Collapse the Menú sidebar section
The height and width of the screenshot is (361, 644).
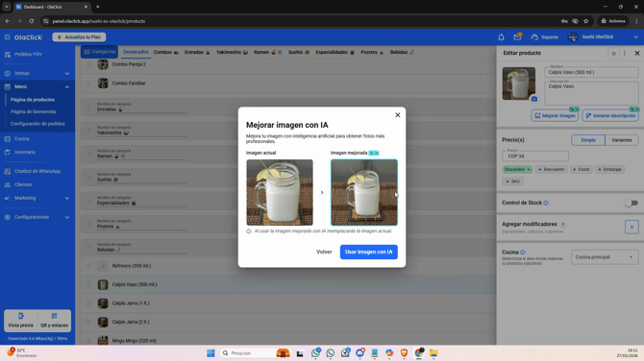pos(37,86)
